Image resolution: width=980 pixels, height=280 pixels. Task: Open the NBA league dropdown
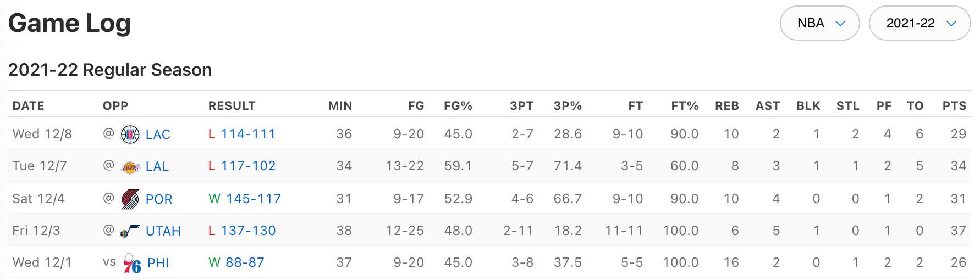(819, 23)
